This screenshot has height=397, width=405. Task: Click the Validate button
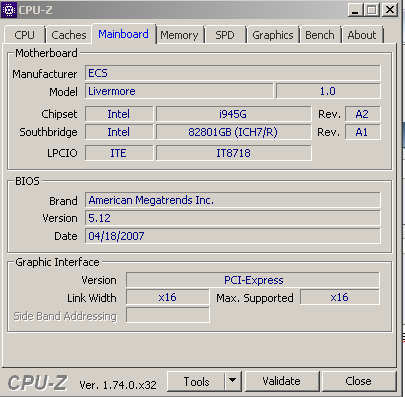click(282, 381)
